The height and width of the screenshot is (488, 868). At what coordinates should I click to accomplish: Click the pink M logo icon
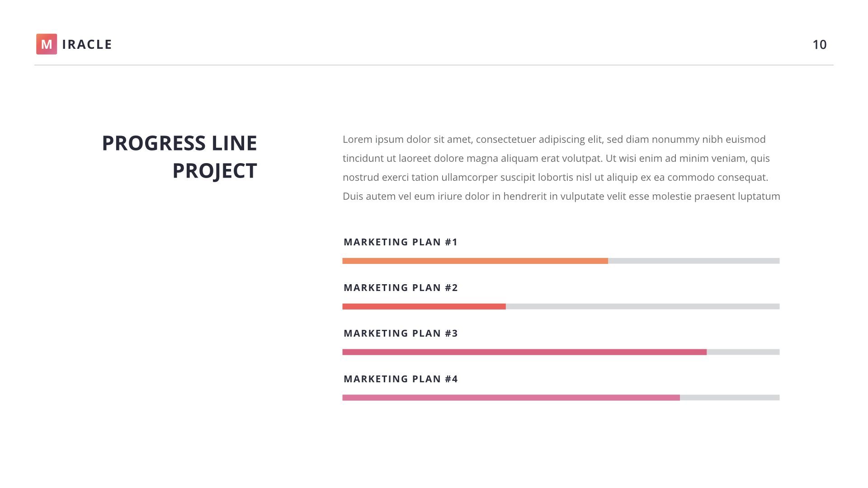click(x=47, y=44)
